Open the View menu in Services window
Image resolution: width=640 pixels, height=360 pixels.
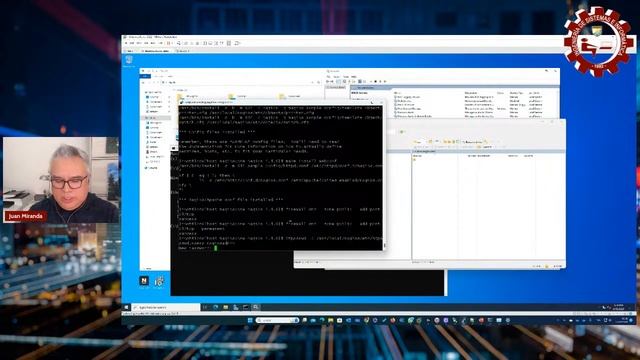[346, 77]
